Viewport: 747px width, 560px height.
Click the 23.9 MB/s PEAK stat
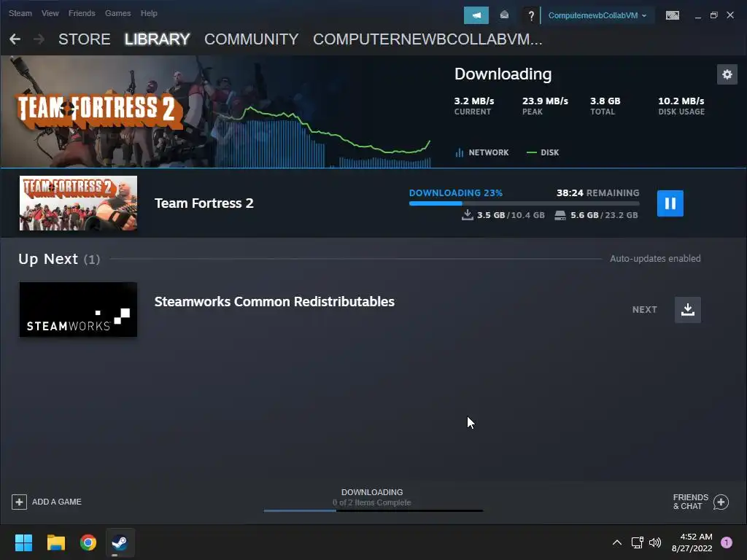point(545,106)
